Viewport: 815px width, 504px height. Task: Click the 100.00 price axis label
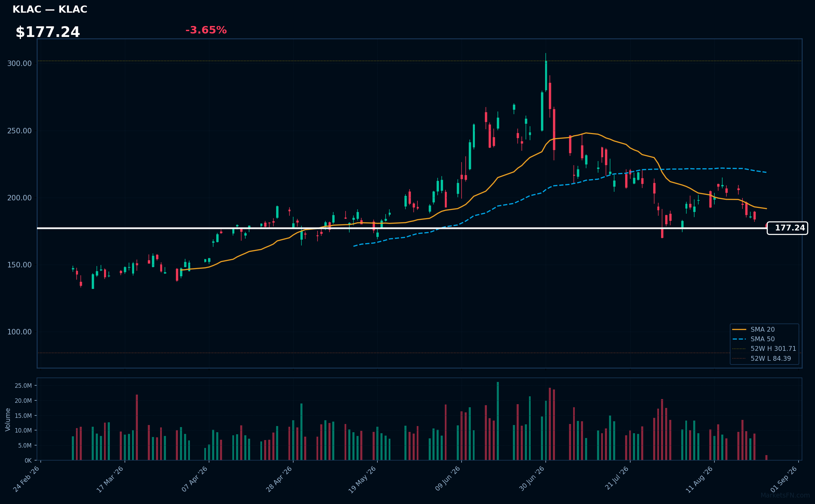(20, 332)
